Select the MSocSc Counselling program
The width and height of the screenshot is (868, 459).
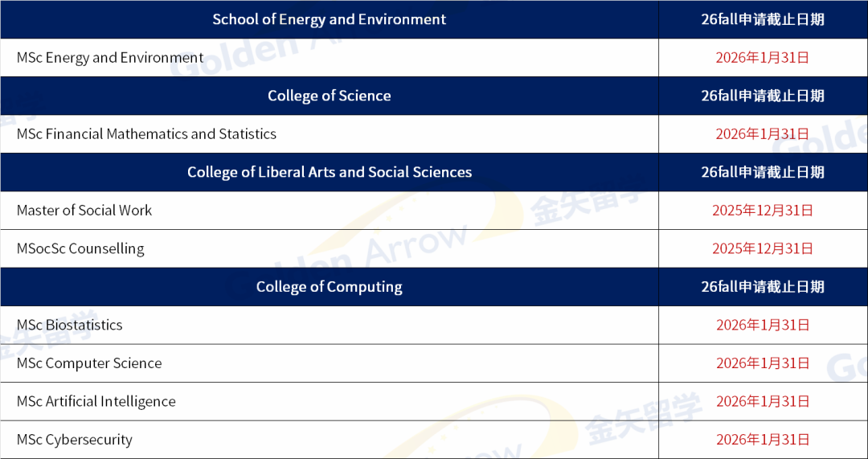[80, 248]
